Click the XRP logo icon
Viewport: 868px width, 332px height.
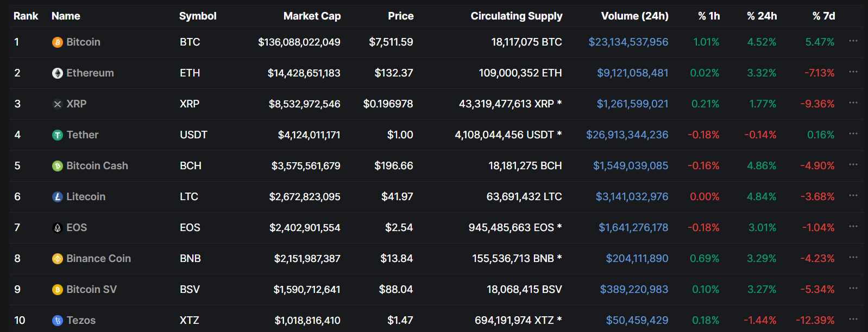57,104
